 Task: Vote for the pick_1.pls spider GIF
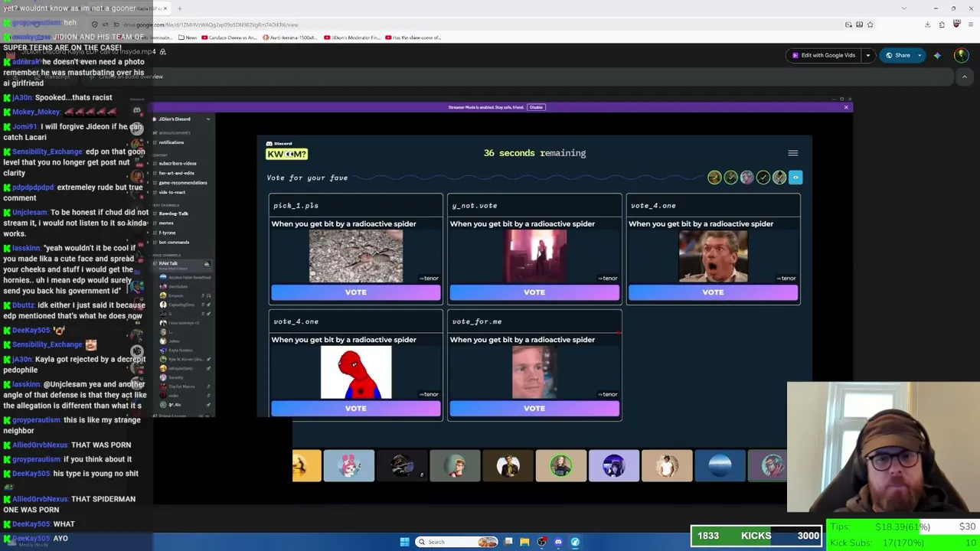[x=355, y=292]
